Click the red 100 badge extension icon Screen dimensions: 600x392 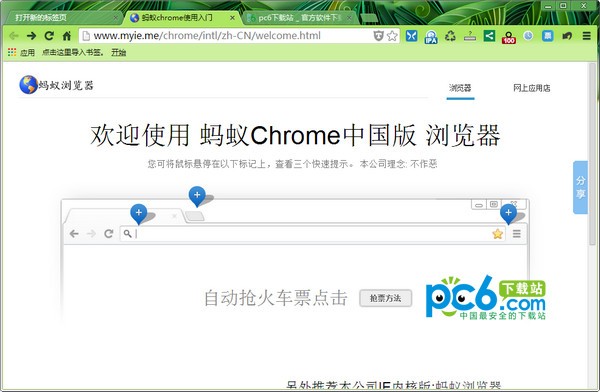coord(509,37)
